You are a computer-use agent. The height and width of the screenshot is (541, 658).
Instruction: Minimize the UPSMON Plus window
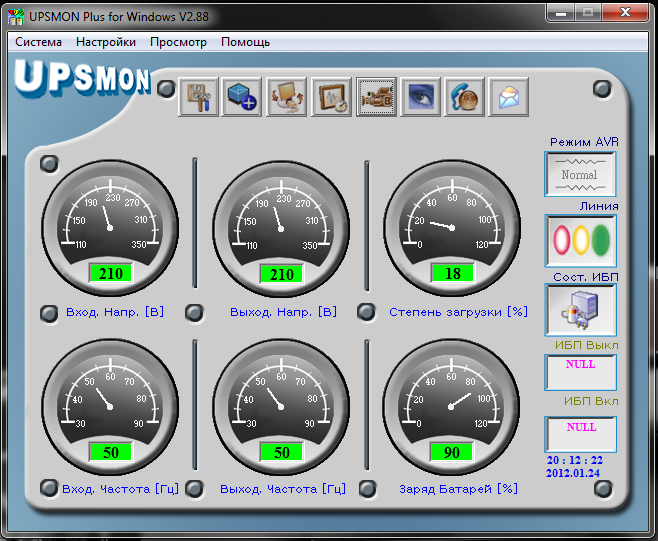point(561,13)
